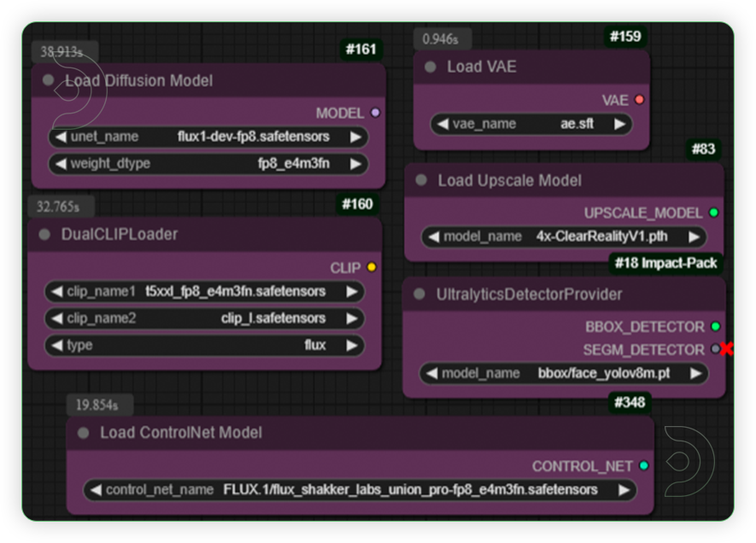Click the left arrow on the type flux widget
Image resolution: width=756 pixels, height=543 pixels.
tap(56, 346)
